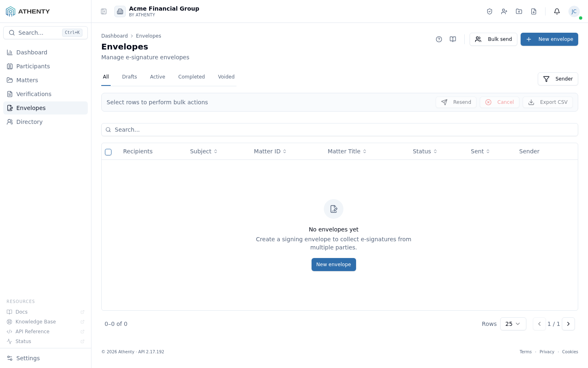
Task: Click the shield verification icon in the header
Action: click(x=490, y=11)
